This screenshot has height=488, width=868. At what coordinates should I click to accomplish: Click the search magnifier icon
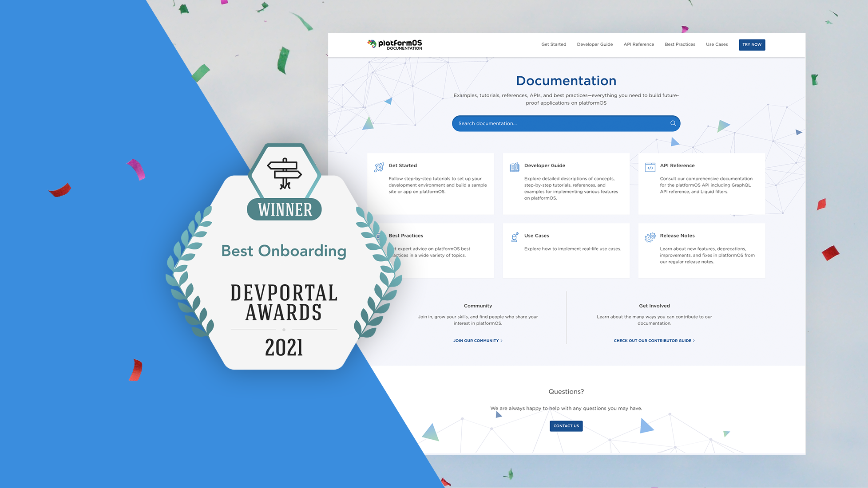point(673,123)
